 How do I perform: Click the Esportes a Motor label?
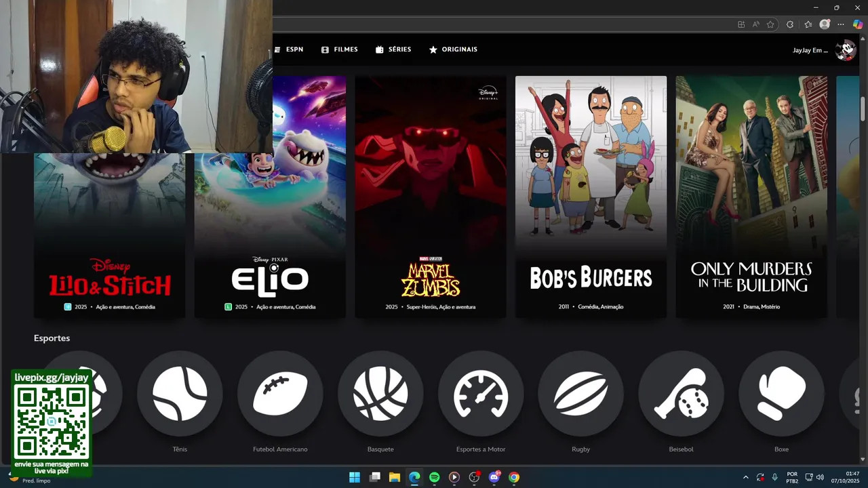coord(481,449)
